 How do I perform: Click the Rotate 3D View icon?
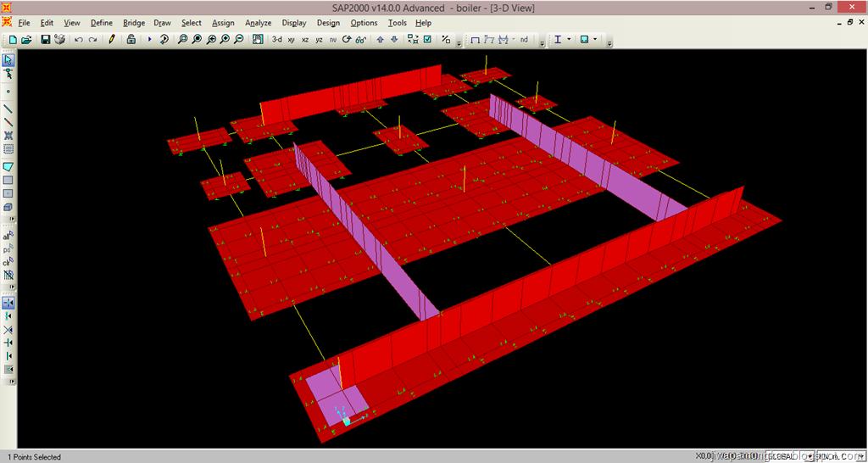pyautogui.click(x=348, y=39)
